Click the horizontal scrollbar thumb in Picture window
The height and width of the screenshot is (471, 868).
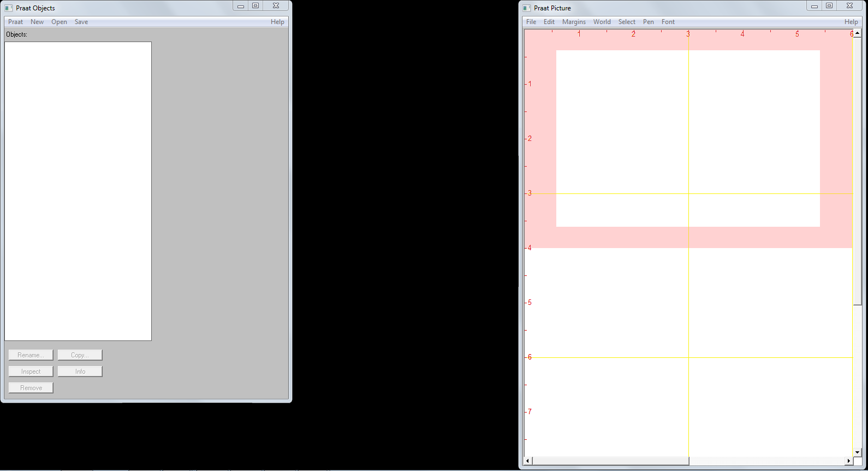pyautogui.click(x=611, y=461)
